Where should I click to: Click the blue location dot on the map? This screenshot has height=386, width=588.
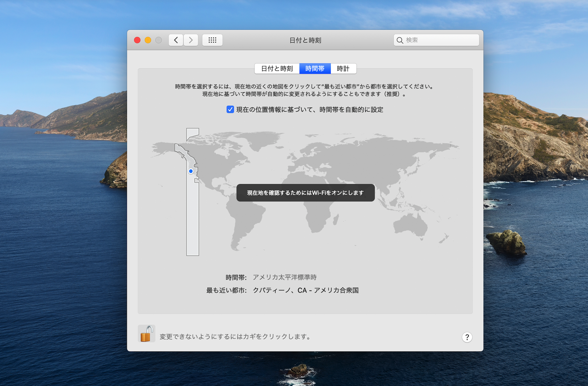click(191, 171)
